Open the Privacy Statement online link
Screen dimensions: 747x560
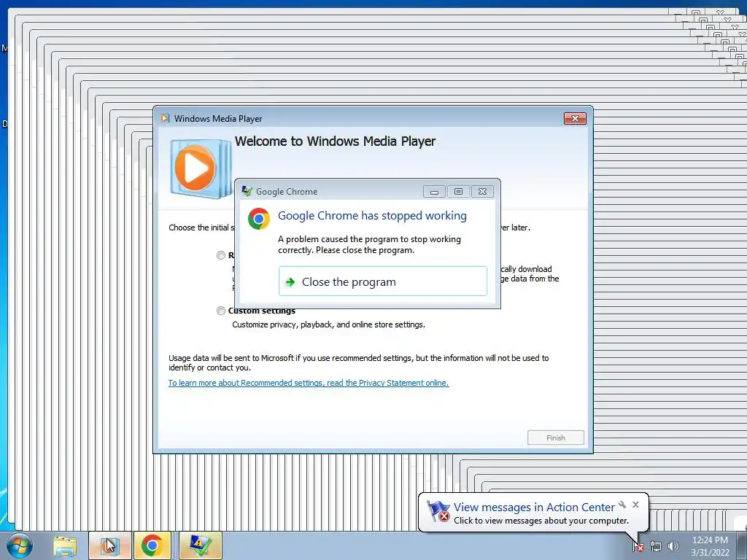[309, 383]
